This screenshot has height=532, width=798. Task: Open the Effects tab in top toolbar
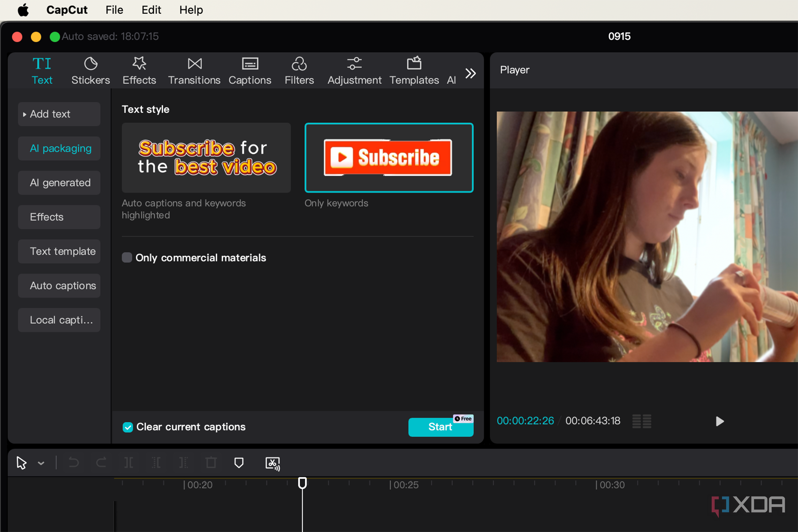pos(139,71)
